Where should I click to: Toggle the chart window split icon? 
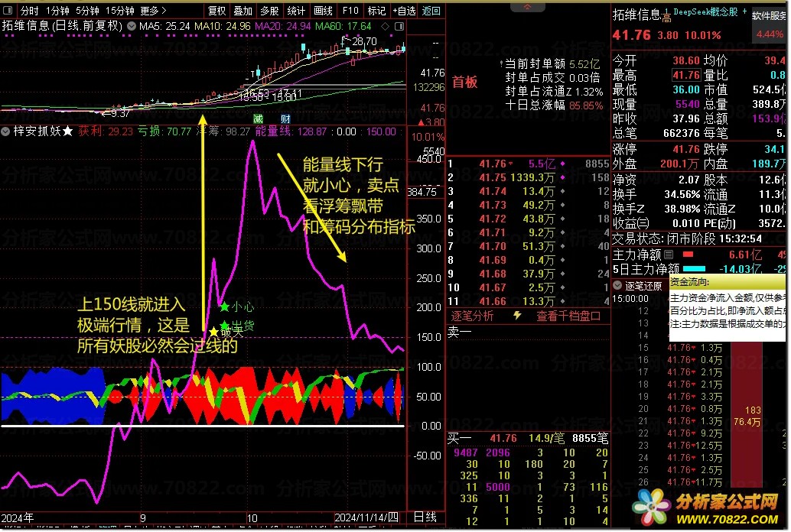tap(399, 26)
